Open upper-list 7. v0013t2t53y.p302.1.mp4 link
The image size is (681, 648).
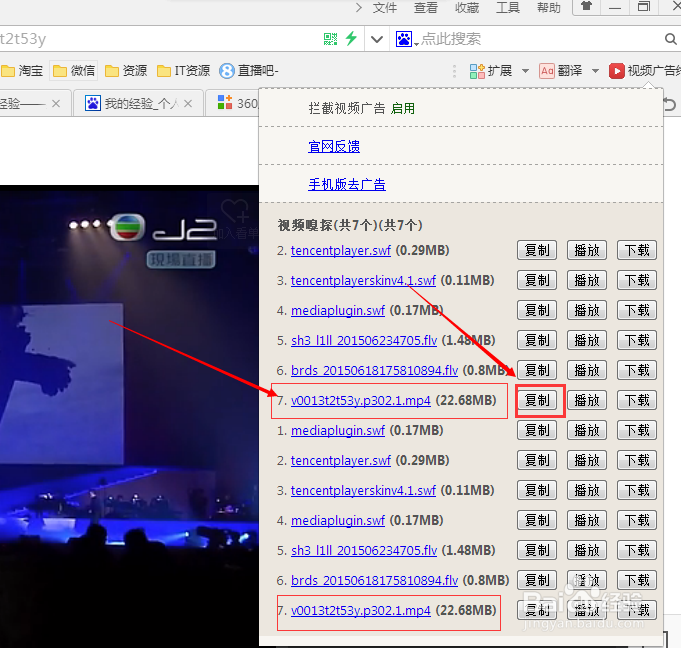[360, 400]
